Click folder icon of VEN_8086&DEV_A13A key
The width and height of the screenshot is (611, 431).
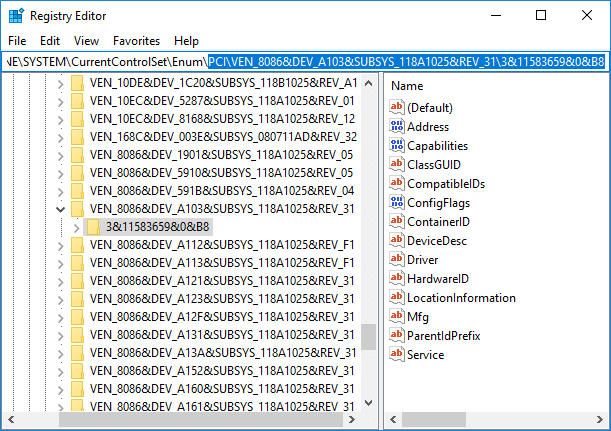[77, 353]
